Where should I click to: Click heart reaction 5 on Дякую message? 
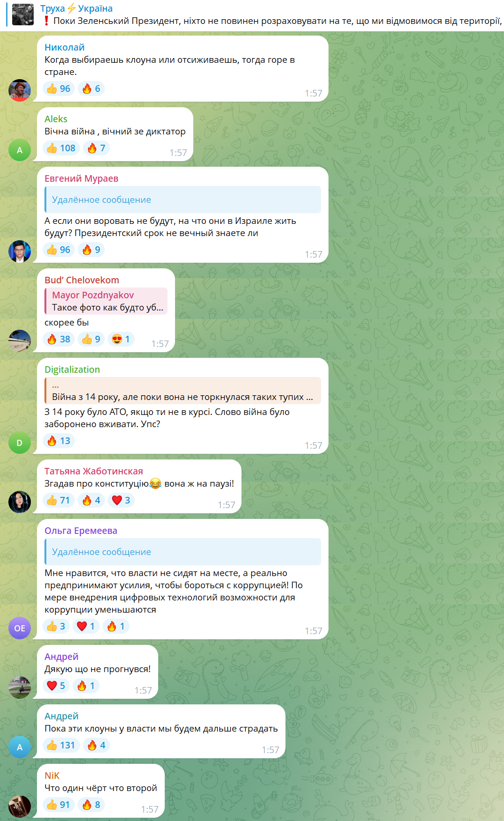pos(56,686)
